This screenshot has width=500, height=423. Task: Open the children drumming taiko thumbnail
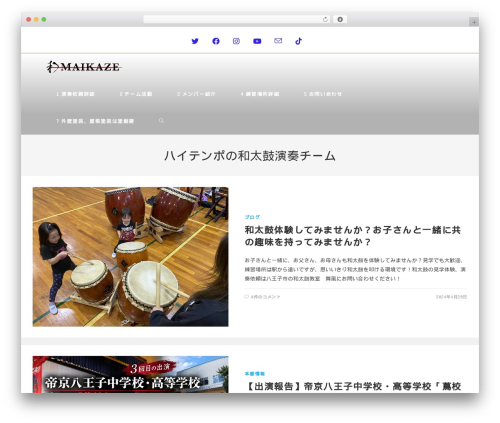point(131,257)
